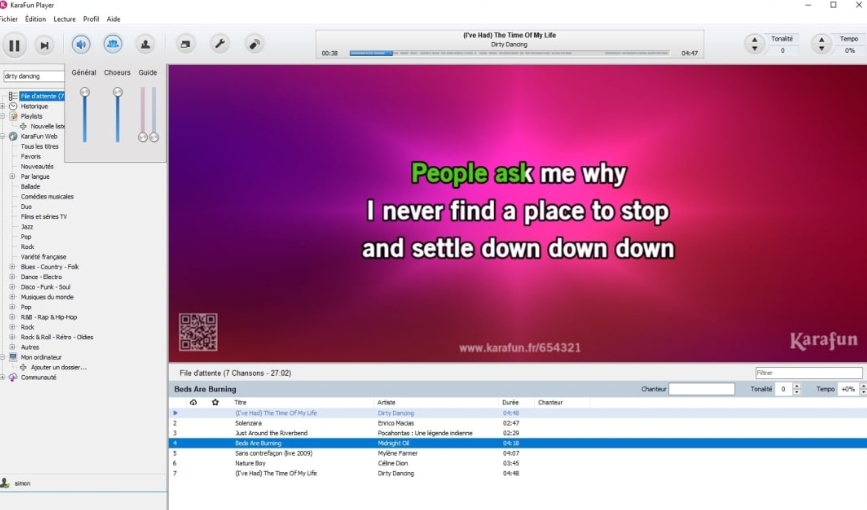Viewport: 867px width, 510px height.
Task: Toggle the volume mixer panel
Action: point(82,44)
